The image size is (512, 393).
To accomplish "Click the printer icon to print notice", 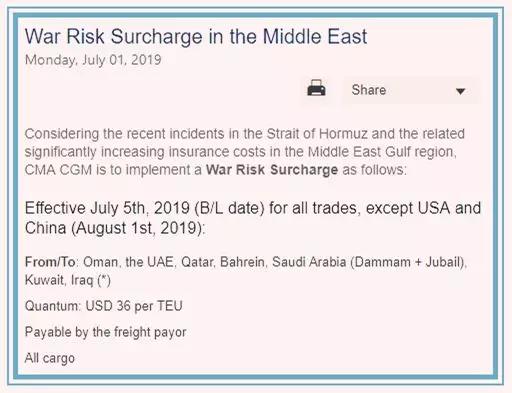I will [x=316, y=88].
